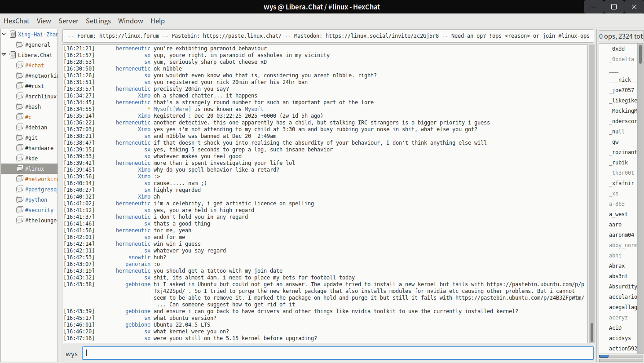Collapse the Libera.Chat network tree
Image resolution: width=644 pixels, height=363 pixels.
(x=4, y=55)
